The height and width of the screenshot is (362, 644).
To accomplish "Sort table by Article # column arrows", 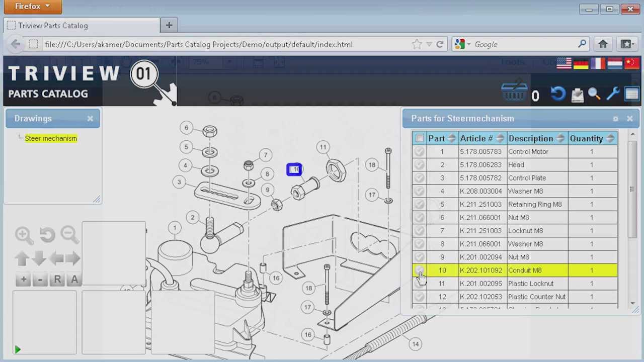I will pos(500,138).
